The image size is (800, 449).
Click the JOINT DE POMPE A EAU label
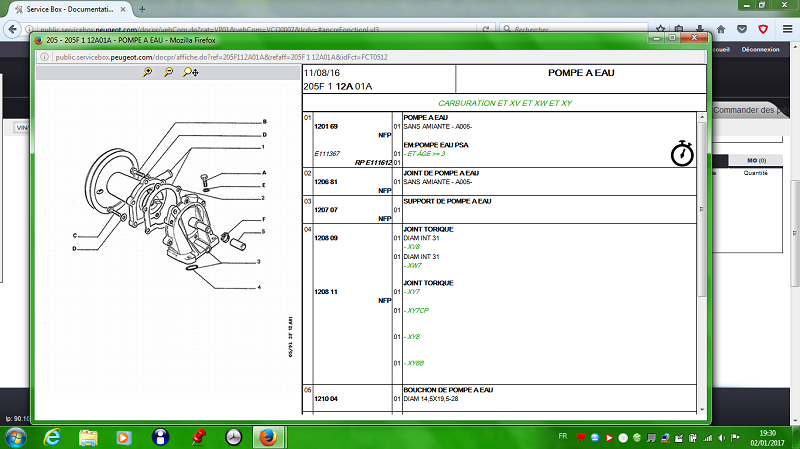click(x=441, y=173)
